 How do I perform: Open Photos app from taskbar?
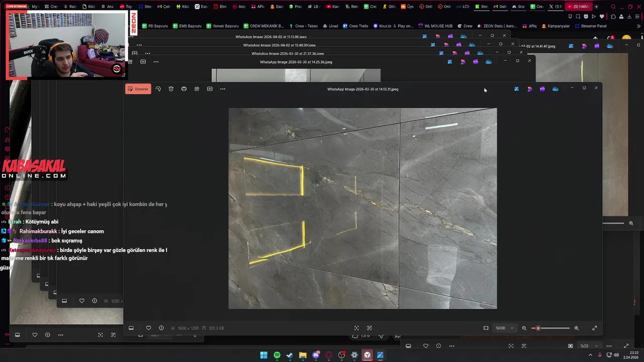[380, 355]
